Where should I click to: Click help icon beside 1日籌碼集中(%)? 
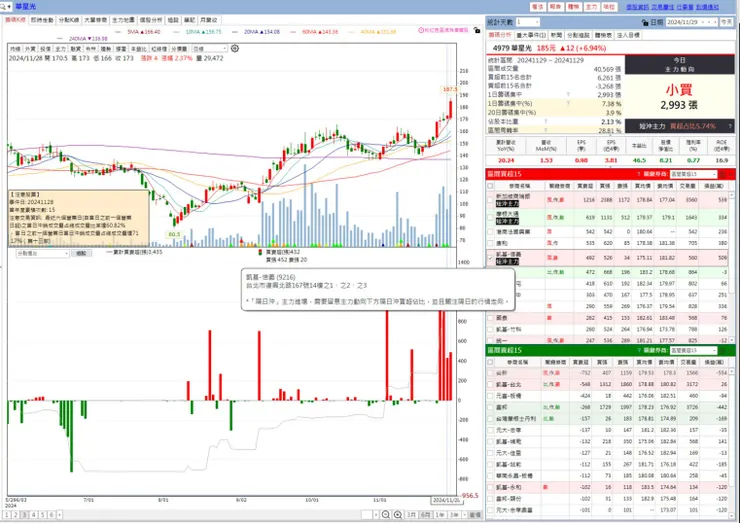pos(568,103)
